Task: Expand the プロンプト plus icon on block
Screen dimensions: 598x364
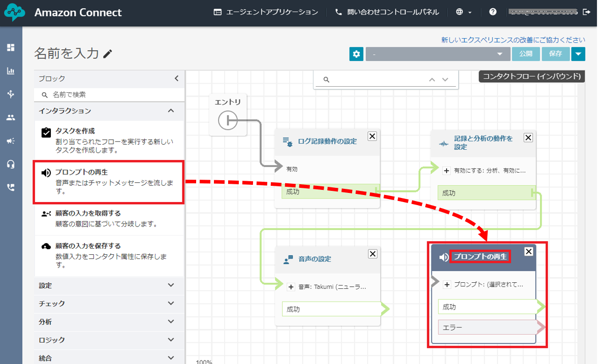Action: [x=447, y=285]
